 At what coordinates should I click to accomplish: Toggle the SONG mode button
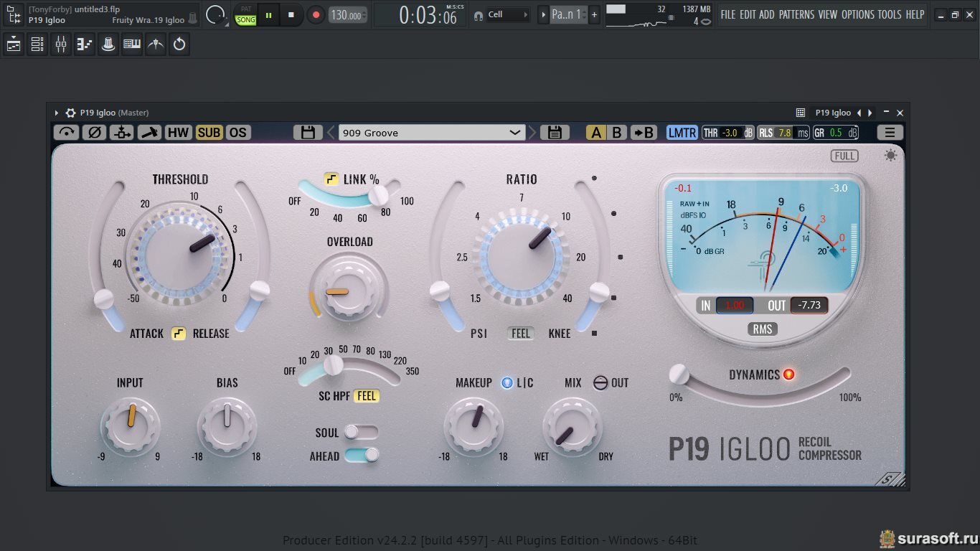pos(246,19)
